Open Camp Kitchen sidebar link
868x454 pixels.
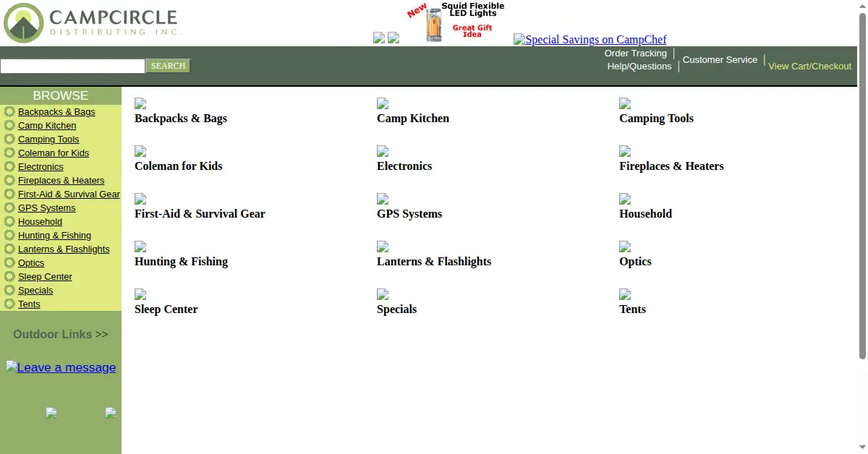click(x=47, y=126)
